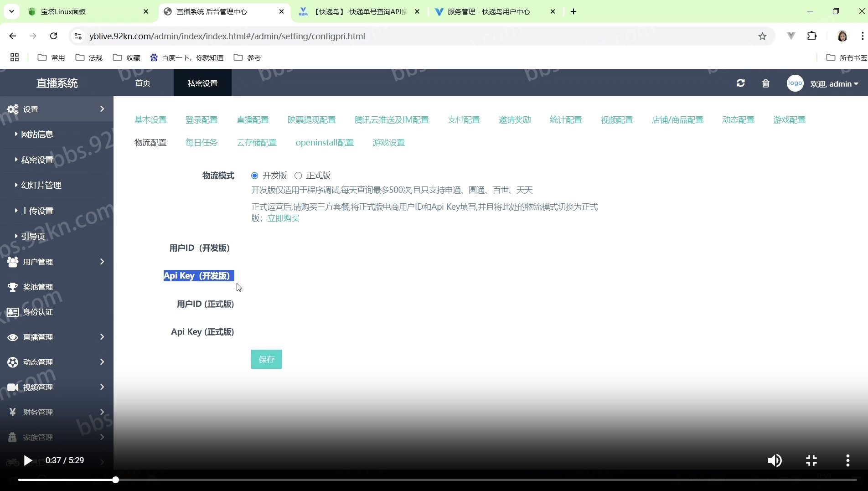Viewport: 868px width, 491px height.
Task: Open 网站信息 in the sidebar
Action: pyautogui.click(x=37, y=134)
